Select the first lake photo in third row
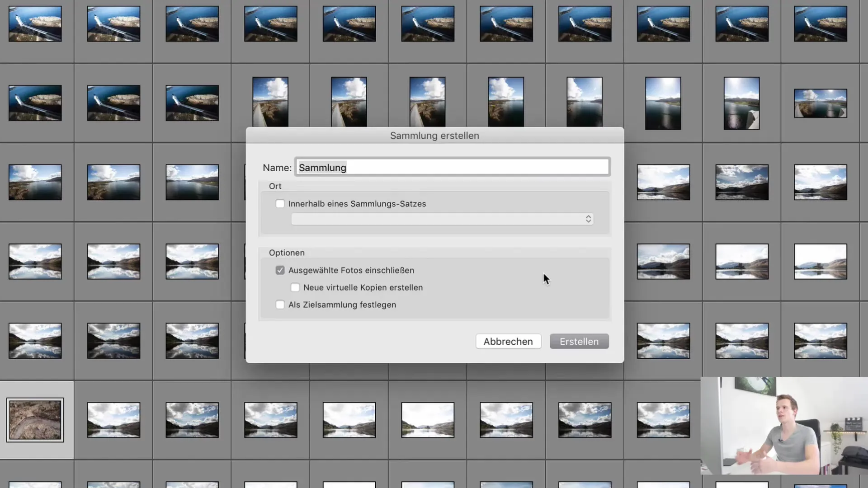Screen dimensions: 868x488 click(35, 182)
